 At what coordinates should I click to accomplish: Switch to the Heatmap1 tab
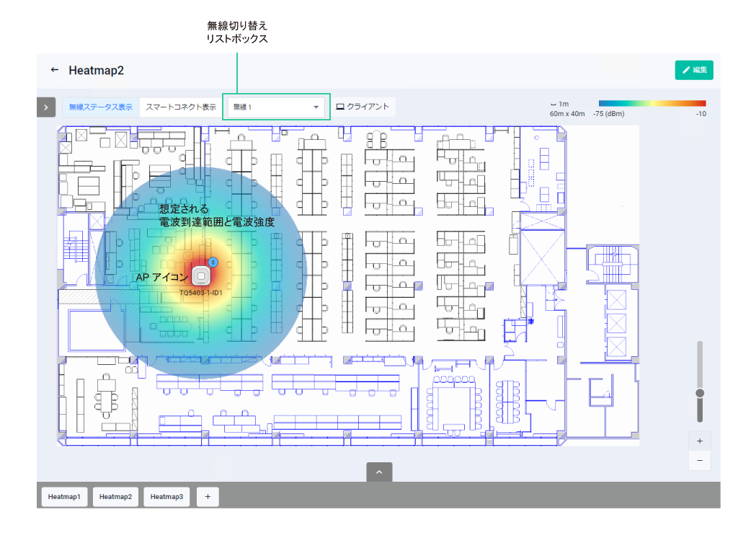[64, 496]
